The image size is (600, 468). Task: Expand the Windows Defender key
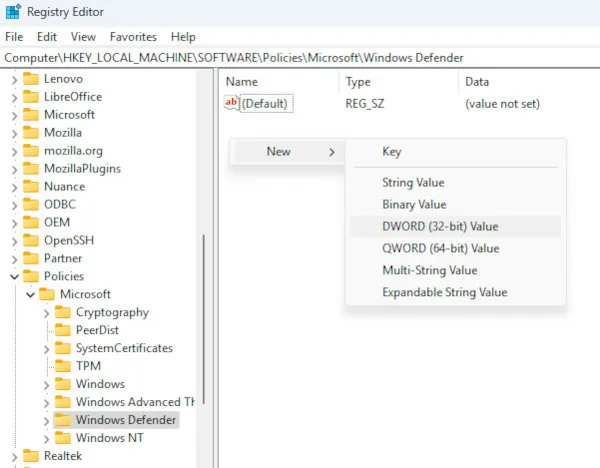point(46,421)
